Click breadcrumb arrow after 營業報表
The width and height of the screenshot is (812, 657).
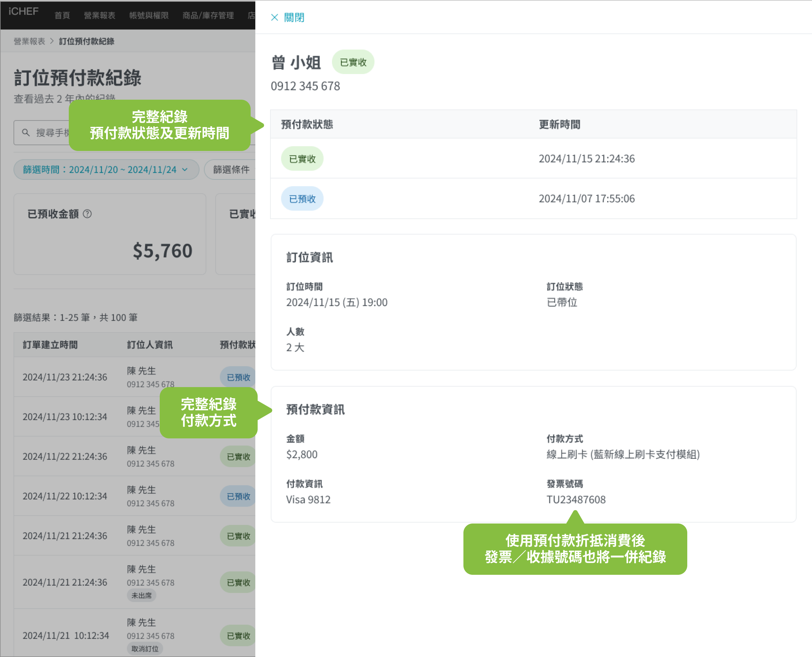[x=52, y=41]
